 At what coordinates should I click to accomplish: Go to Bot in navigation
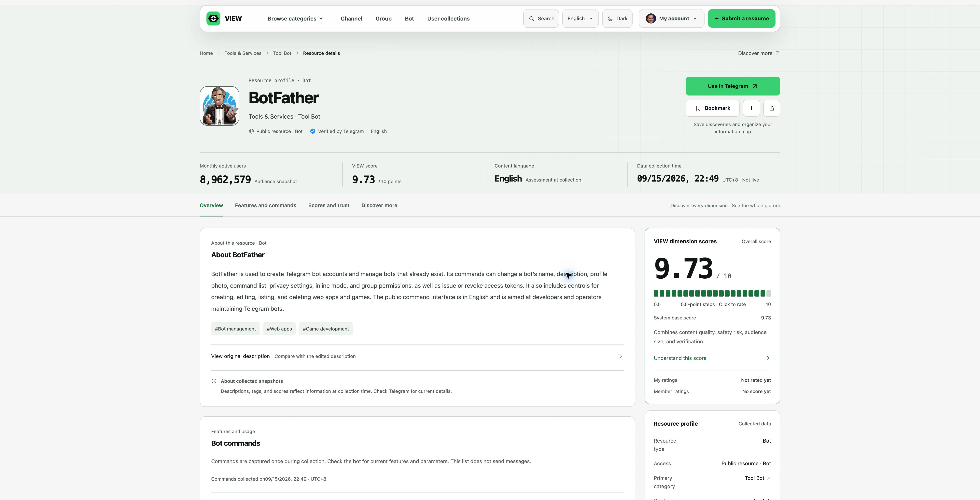click(x=409, y=19)
